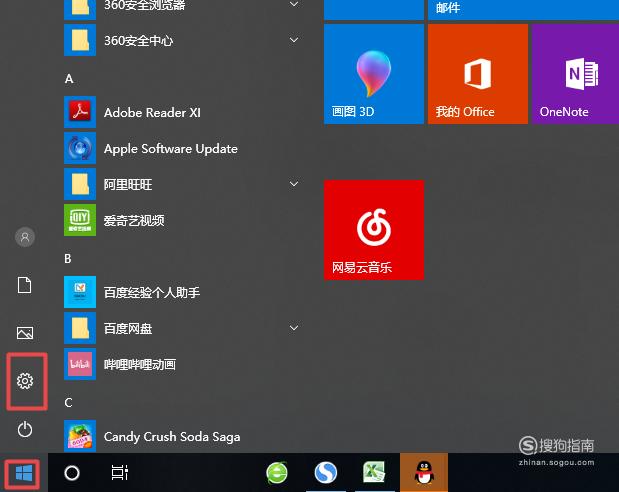Click the 爱奇艺视频 label

click(134, 220)
